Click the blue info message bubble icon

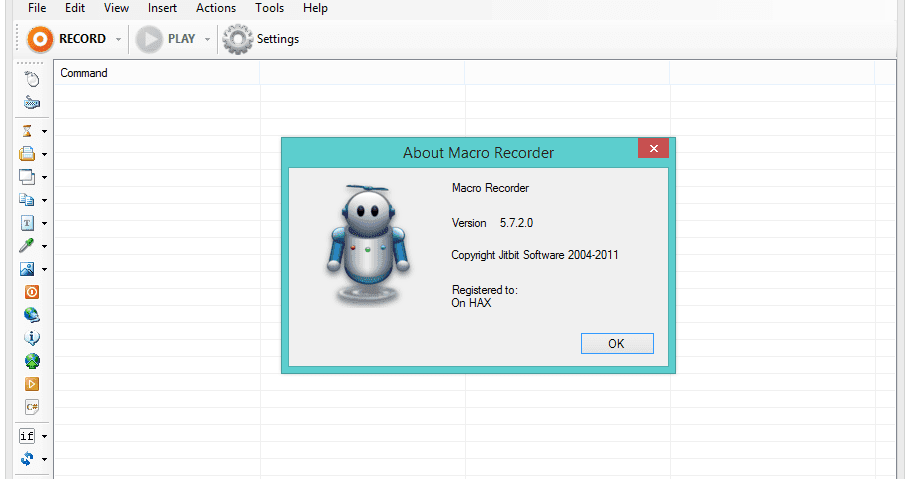32,338
